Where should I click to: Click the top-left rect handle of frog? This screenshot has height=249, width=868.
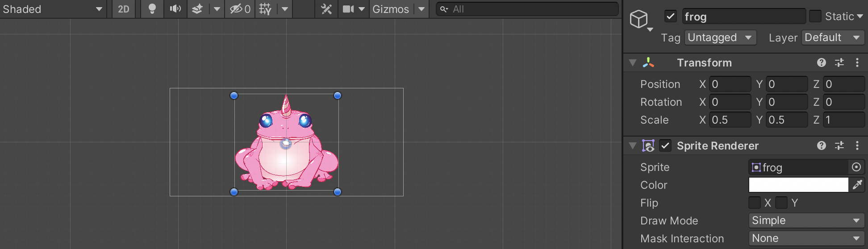(234, 95)
